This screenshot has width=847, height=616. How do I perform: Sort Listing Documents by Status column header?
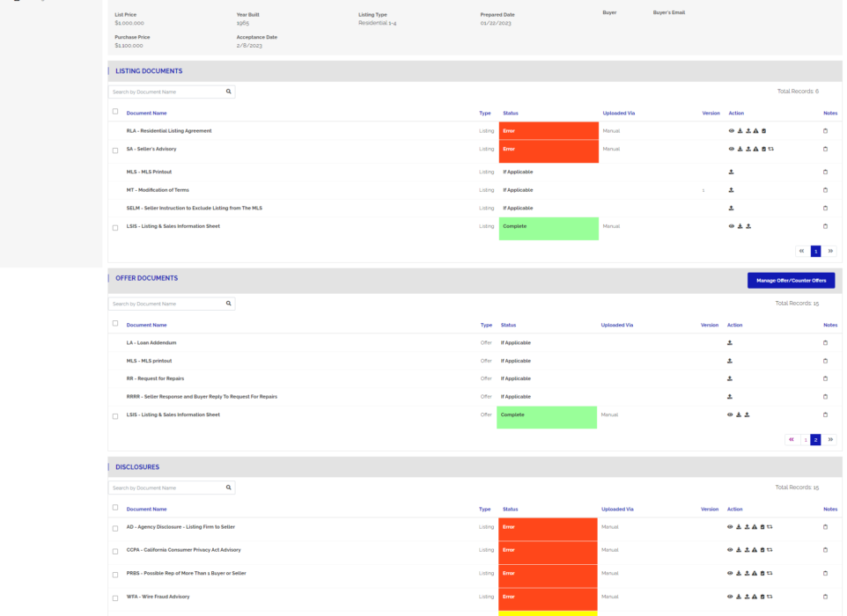coord(510,114)
